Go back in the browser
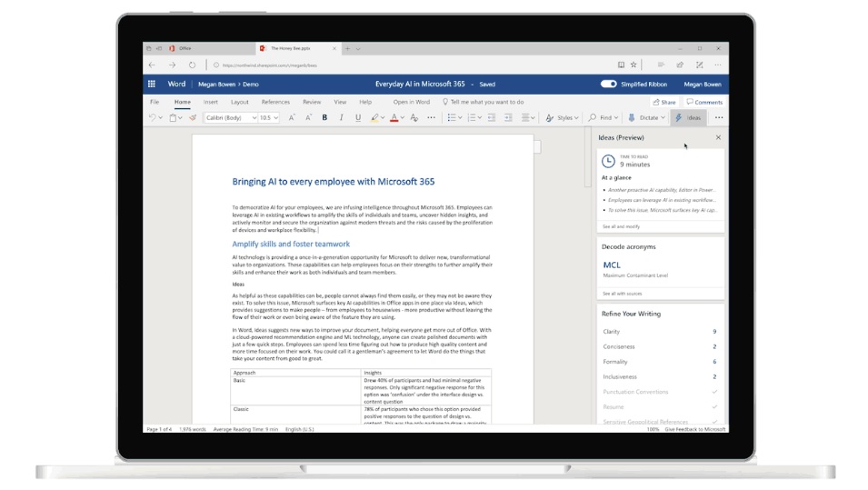The image size is (868, 490). 152,65
